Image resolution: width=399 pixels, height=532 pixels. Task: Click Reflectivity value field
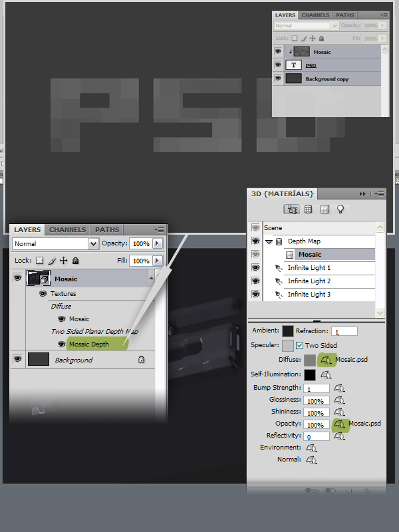(x=317, y=436)
